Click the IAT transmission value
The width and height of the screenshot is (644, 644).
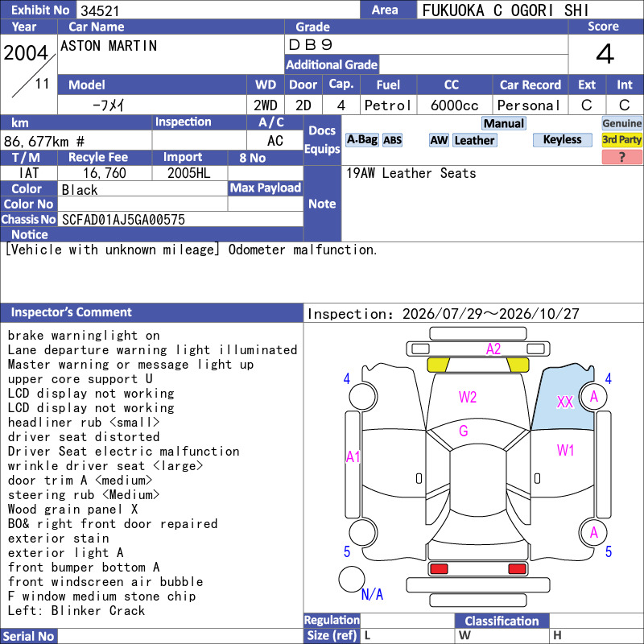(29, 173)
